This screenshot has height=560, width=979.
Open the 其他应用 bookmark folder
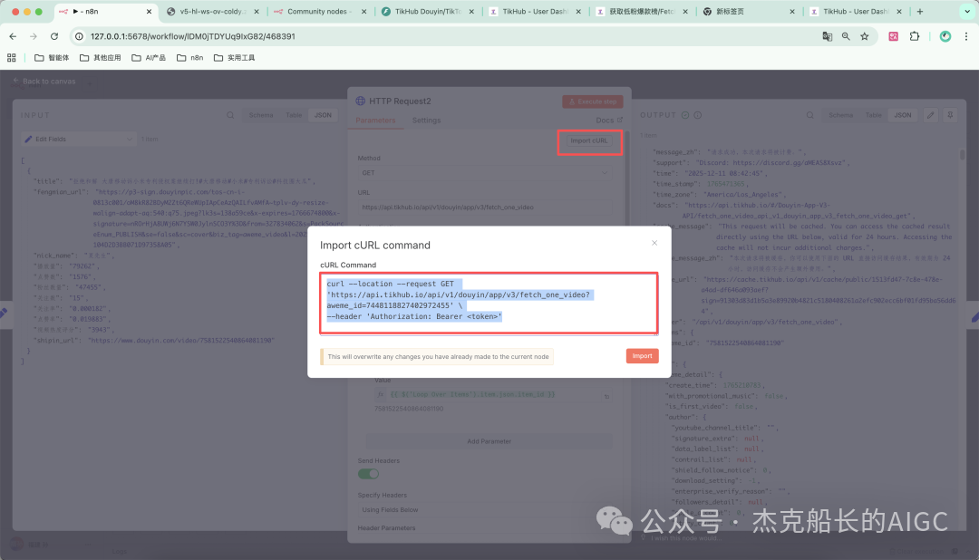coord(101,57)
